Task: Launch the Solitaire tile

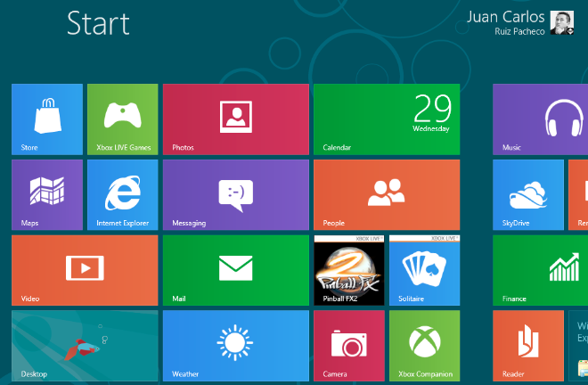Action: [x=424, y=270]
